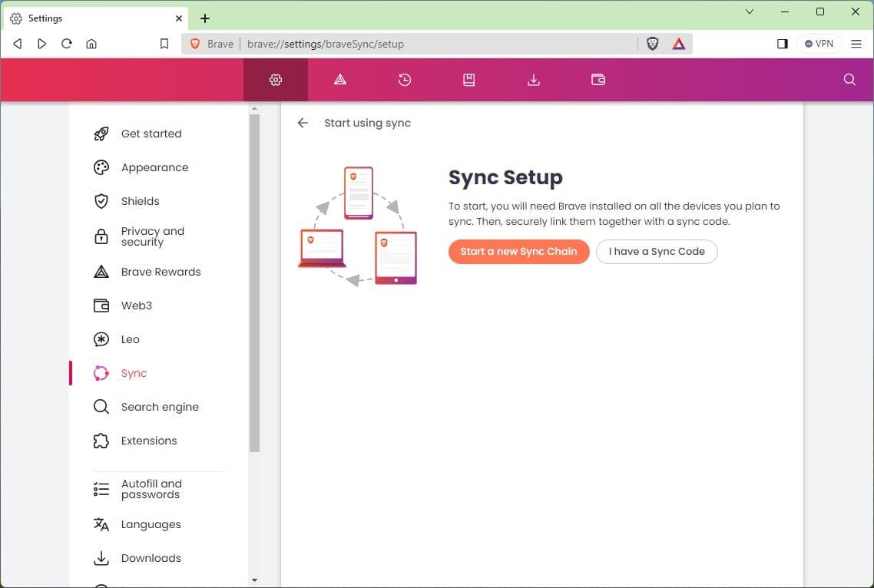This screenshot has height=588, width=874.
Task: Select Extensions in the settings sidebar
Action: (148, 441)
